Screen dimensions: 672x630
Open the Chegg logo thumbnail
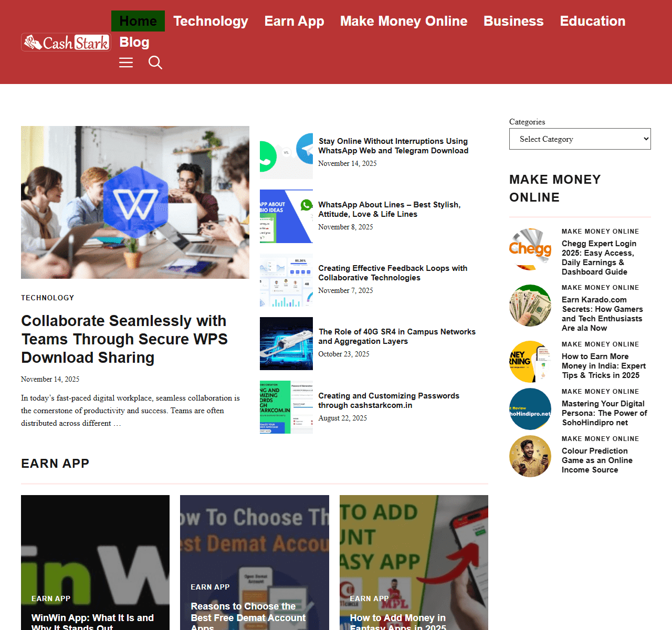coord(530,249)
